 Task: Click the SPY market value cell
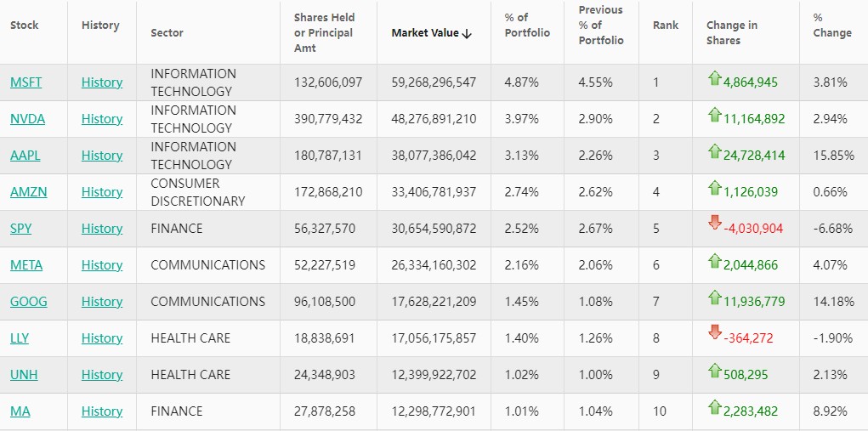(x=434, y=229)
